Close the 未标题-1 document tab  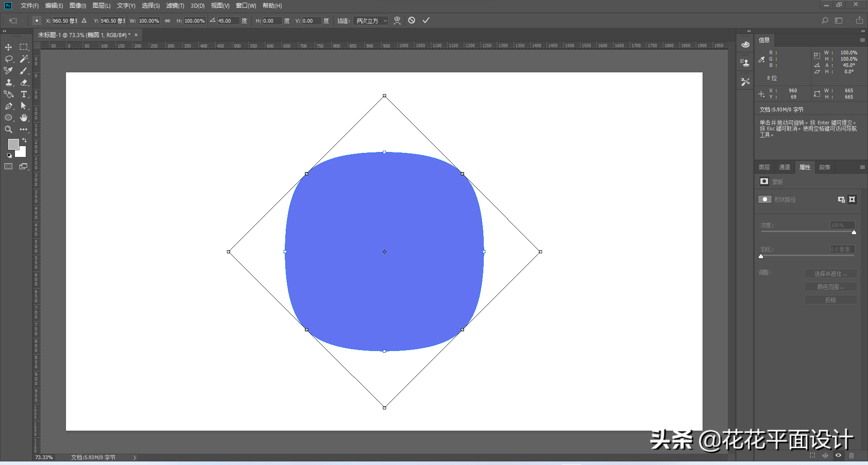pyautogui.click(x=136, y=35)
